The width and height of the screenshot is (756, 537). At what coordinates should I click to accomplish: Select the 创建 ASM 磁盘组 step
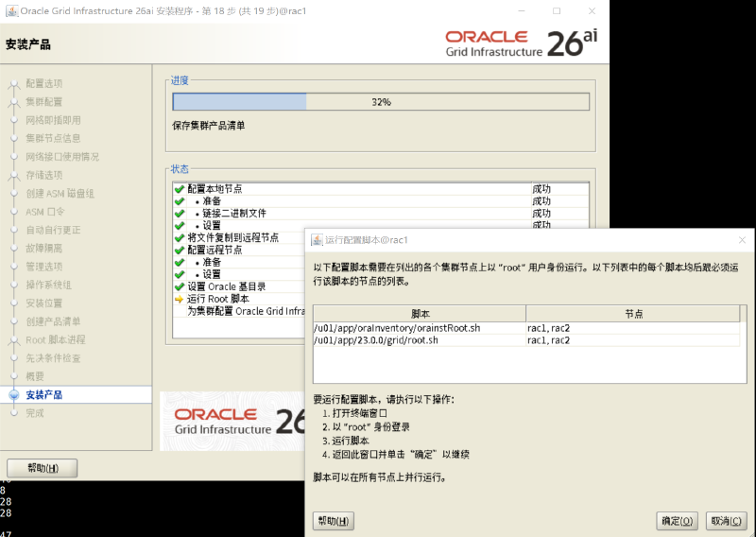click(x=60, y=194)
